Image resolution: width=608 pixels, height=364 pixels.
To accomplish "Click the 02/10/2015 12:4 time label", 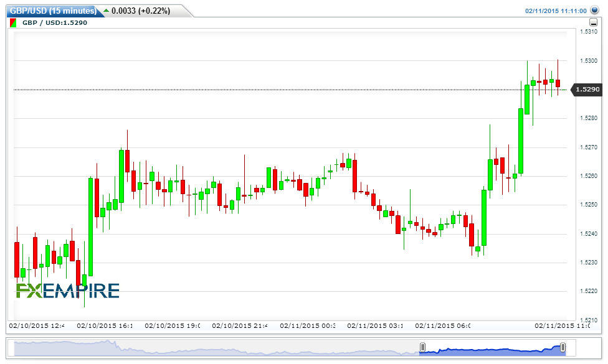I will pos(37,325).
